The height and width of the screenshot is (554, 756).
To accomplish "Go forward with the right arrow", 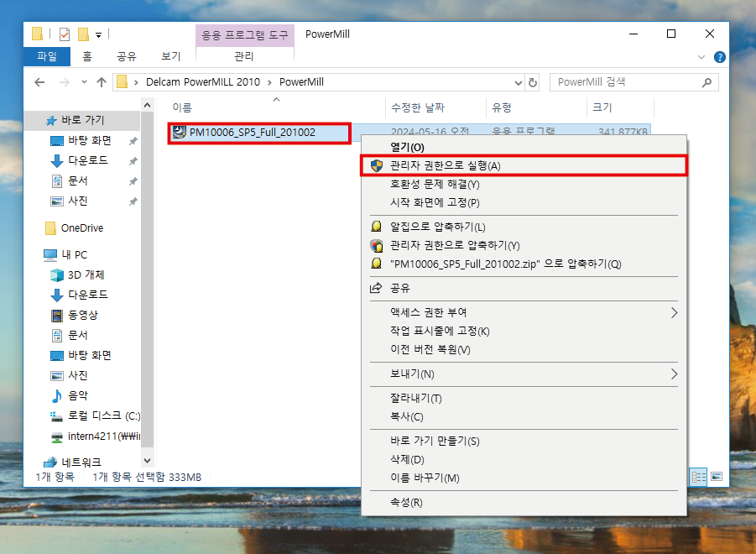I will click(x=64, y=82).
